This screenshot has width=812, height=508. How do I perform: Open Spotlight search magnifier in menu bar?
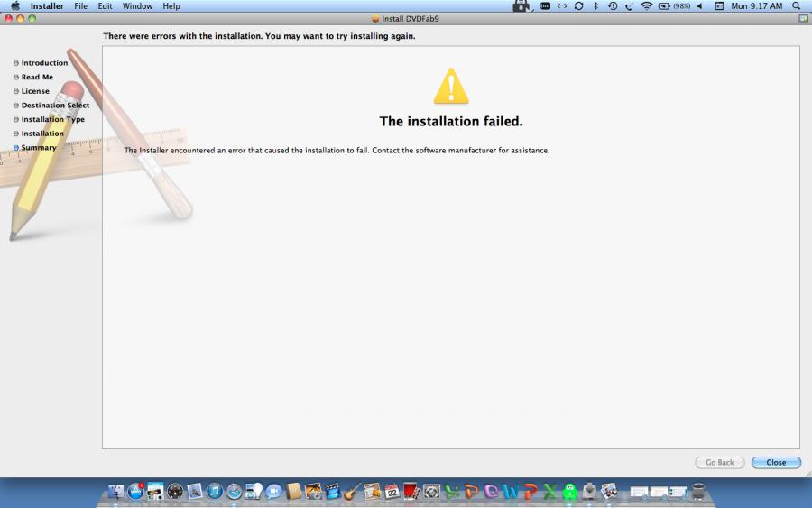797,5
